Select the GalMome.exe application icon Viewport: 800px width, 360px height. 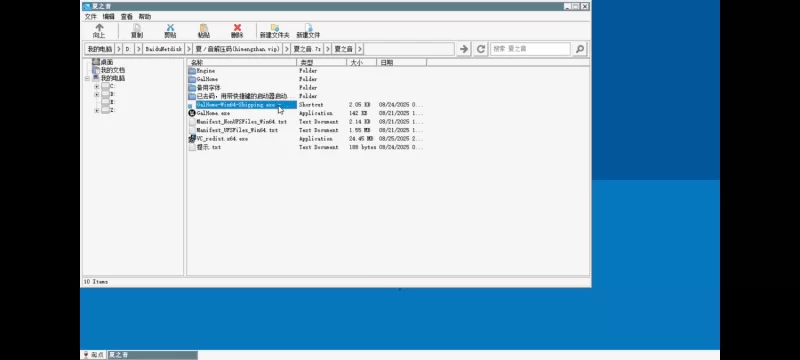(192, 113)
